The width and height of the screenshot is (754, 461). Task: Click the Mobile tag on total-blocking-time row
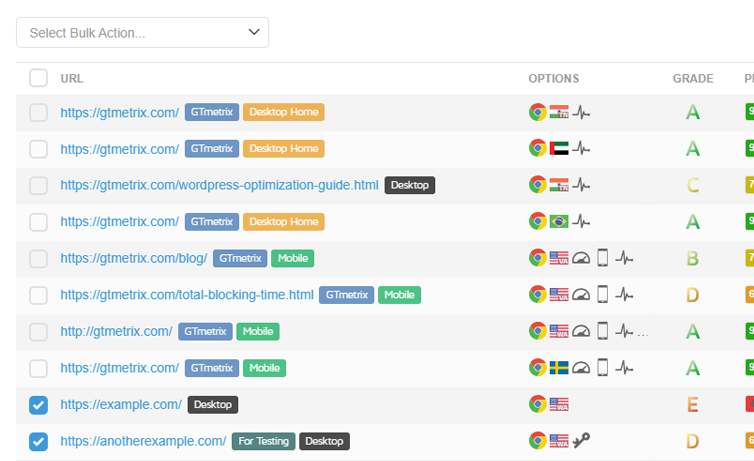(399, 295)
